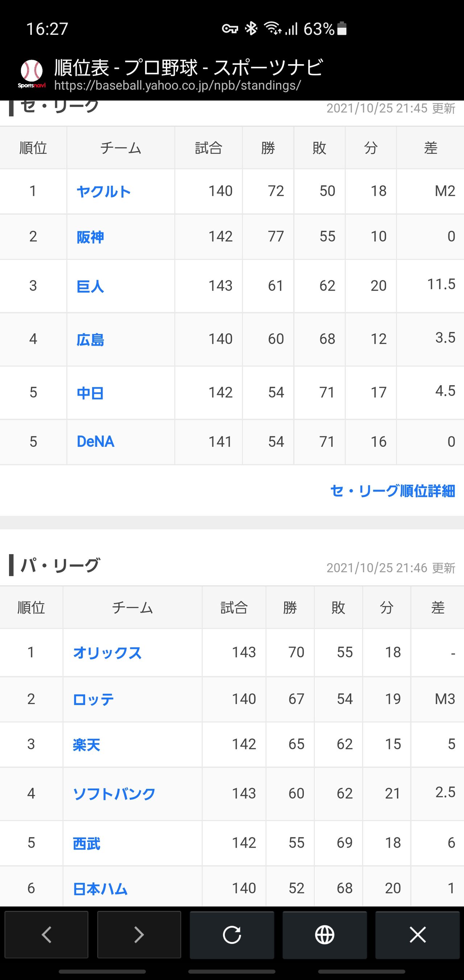Viewport: 464px width, 980px height.
Task: Tap the battery status icon
Action: click(342, 29)
